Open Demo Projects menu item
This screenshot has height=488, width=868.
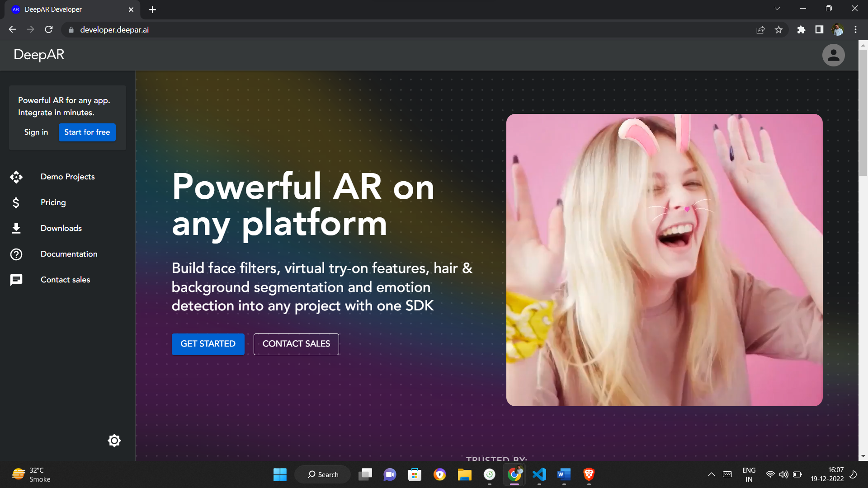(68, 177)
